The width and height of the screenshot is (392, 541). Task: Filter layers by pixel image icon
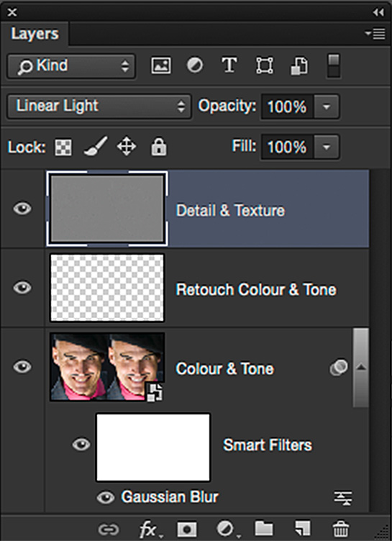point(161,65)
